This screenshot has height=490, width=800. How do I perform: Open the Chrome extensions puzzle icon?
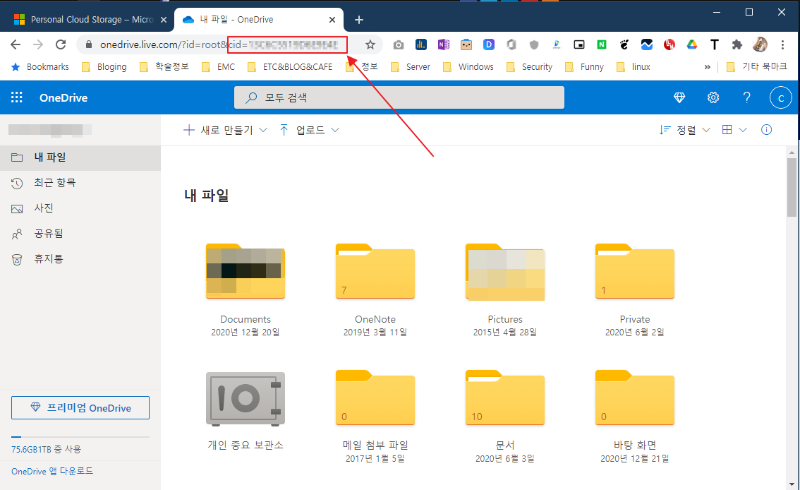pyautogui.click(x=737, y=45)
